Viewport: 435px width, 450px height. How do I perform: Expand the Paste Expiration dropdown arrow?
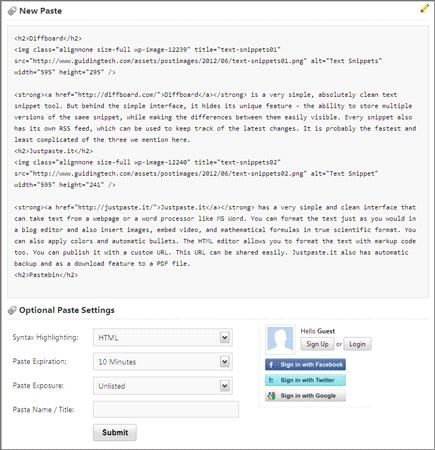pos(225,362)
